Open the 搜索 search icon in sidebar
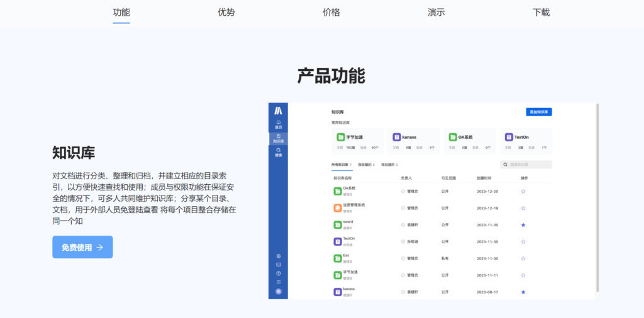This screenshot has width=644, height=318. coord(278,152)
